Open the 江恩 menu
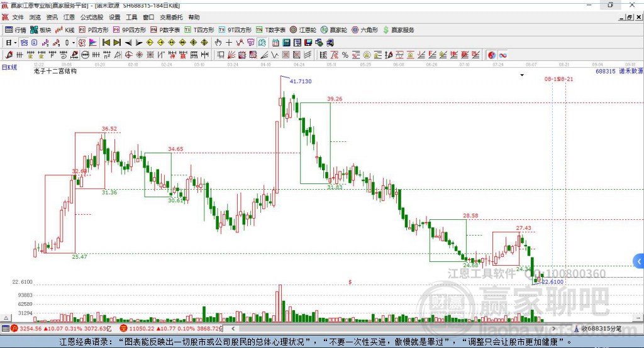This screenshot has height=348, width=644. (69, 17)
